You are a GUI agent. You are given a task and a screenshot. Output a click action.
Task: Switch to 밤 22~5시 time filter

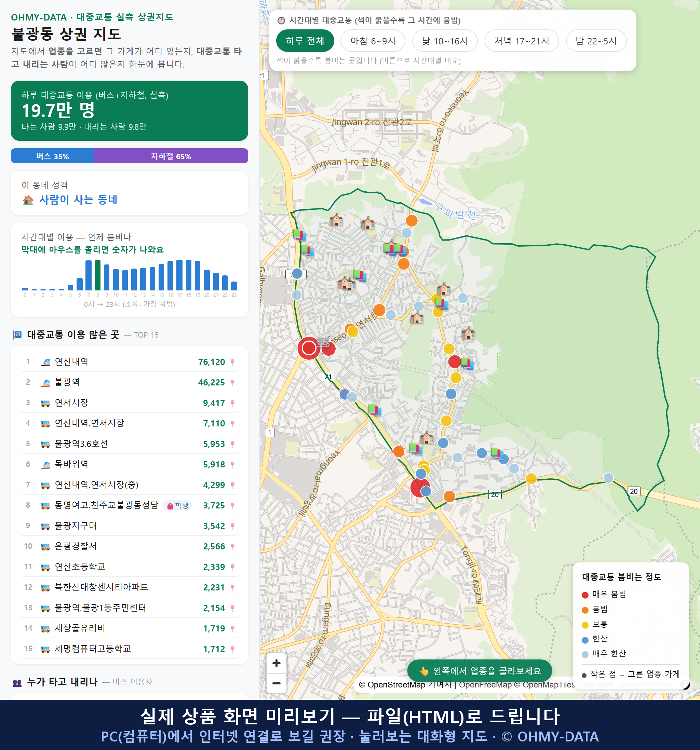pos(596,41)
